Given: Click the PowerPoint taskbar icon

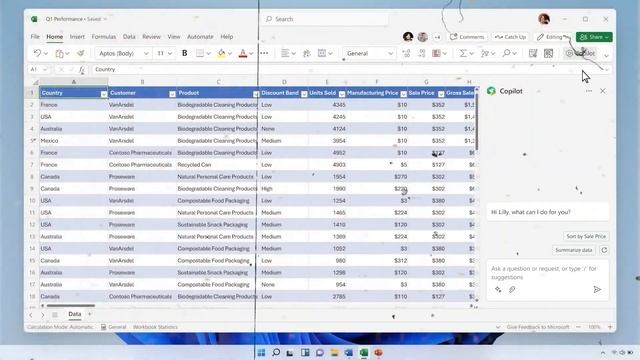Looking at the screenshot, I should (378, 353).
